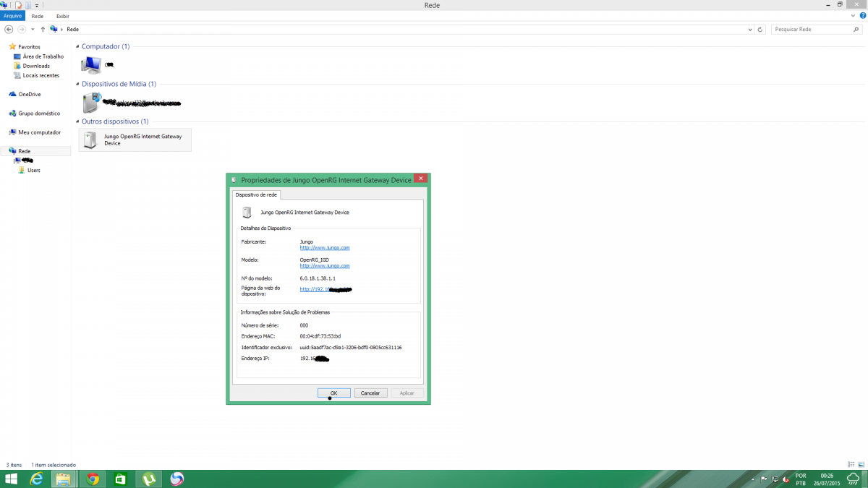Open uTorrent from the taskbar
868x488 pixels.
pos(149,479)
